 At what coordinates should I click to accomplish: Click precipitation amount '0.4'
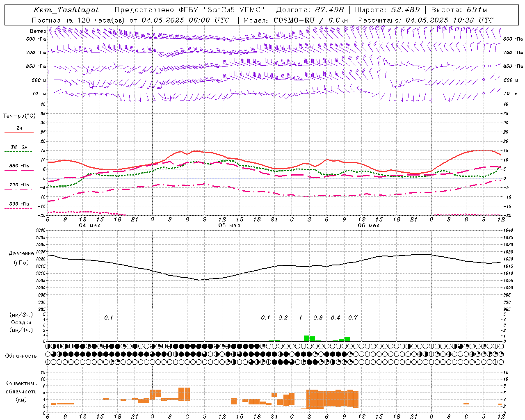click(x=336, y=318)
